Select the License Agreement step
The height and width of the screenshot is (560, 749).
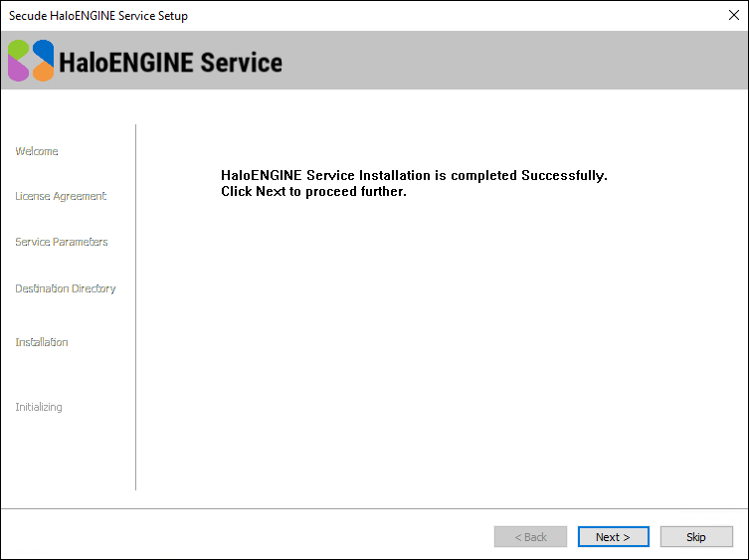(61, 196)
